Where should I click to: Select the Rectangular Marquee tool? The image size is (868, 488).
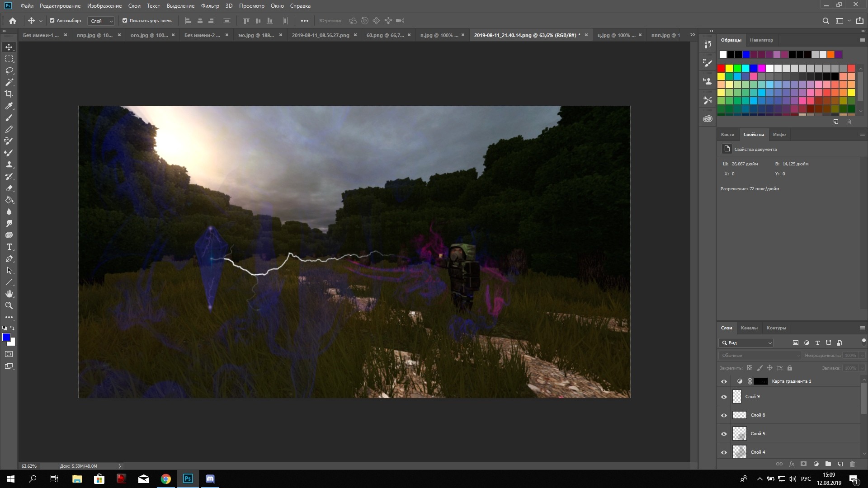[x=9, y=59]
